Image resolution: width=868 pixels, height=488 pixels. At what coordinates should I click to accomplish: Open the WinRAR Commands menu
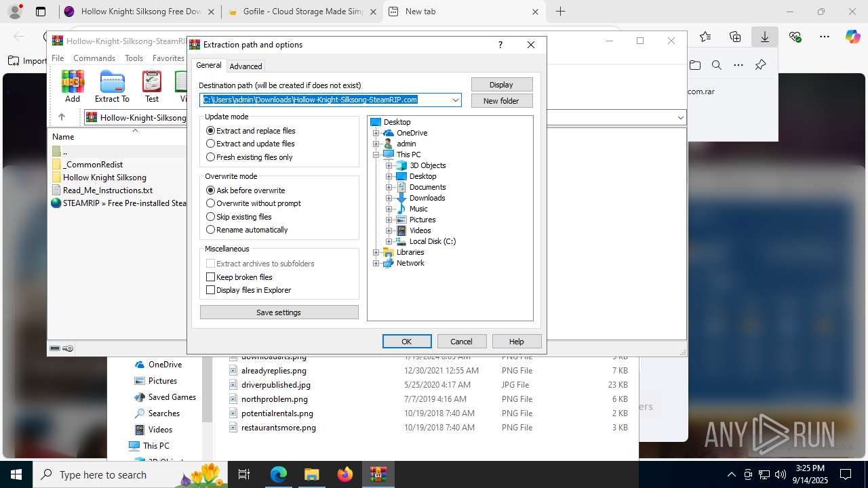(94, 58)
